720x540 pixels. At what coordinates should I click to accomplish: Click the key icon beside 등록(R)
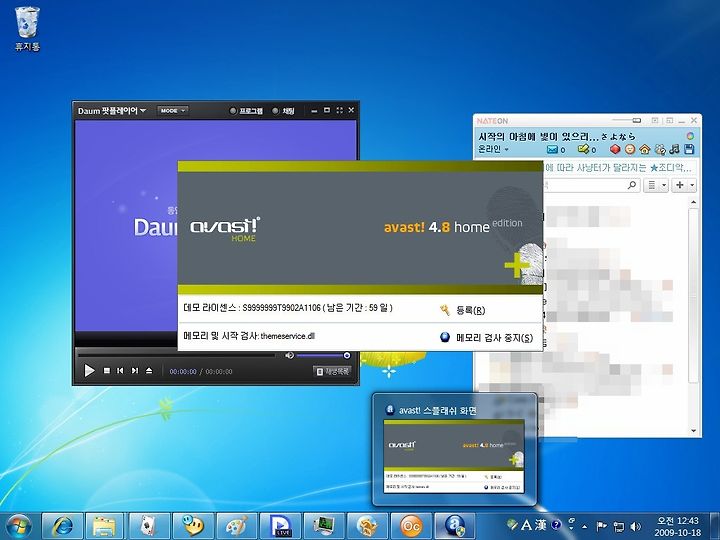(x=444, y=310)
